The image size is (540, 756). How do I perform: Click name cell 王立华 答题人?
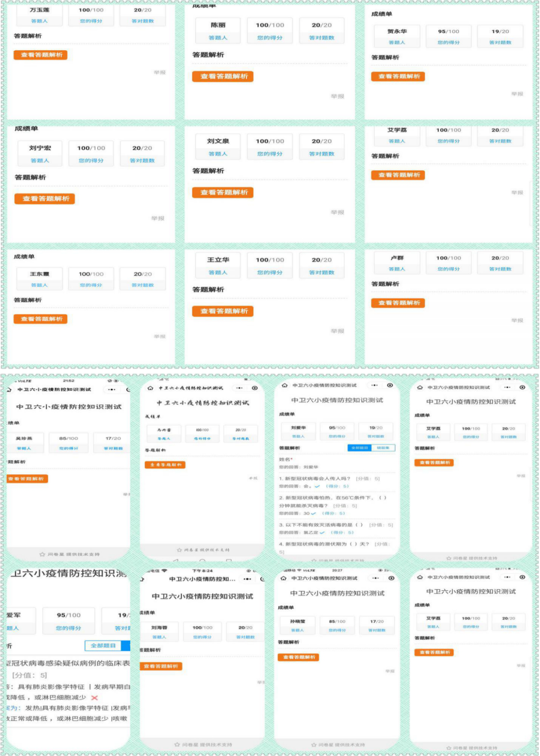[x=218, y=265]
